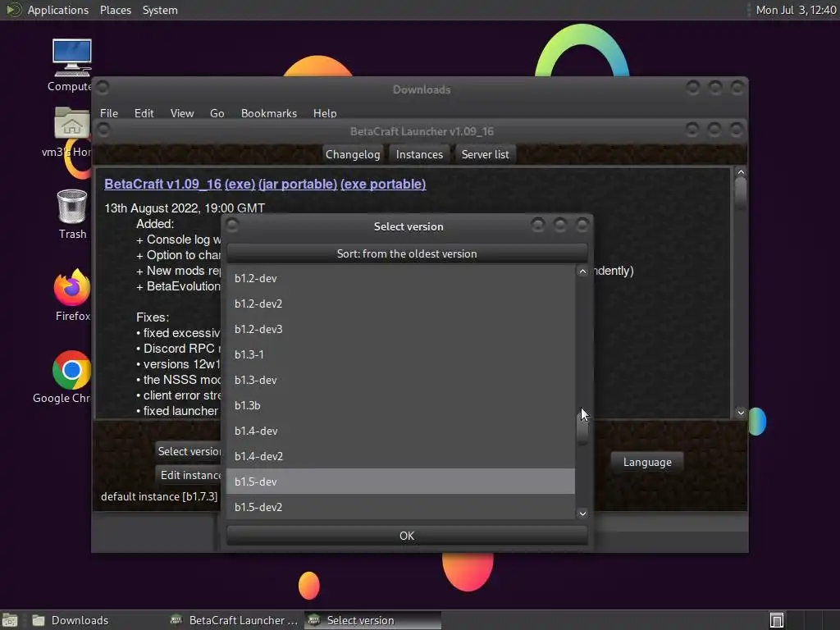Select version b1.3b

tap(400, 405)
